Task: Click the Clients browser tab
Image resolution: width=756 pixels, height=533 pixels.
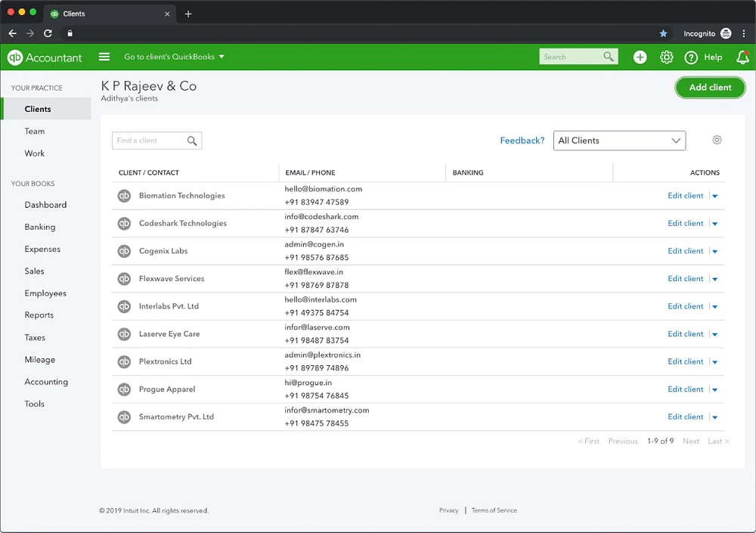Action: click(x=110, y=14)
